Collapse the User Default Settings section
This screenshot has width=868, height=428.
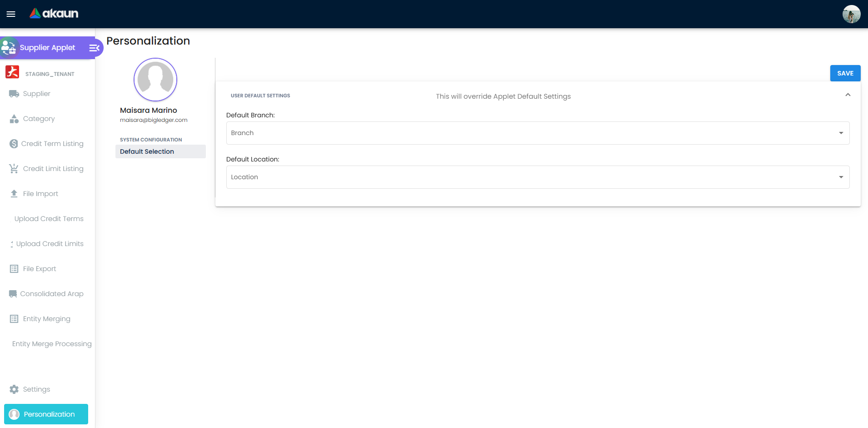click(848, 95)
